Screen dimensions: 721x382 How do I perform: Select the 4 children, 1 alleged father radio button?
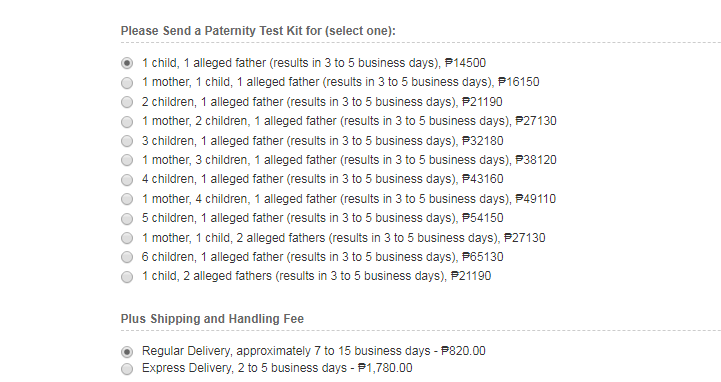pos(127,180)
